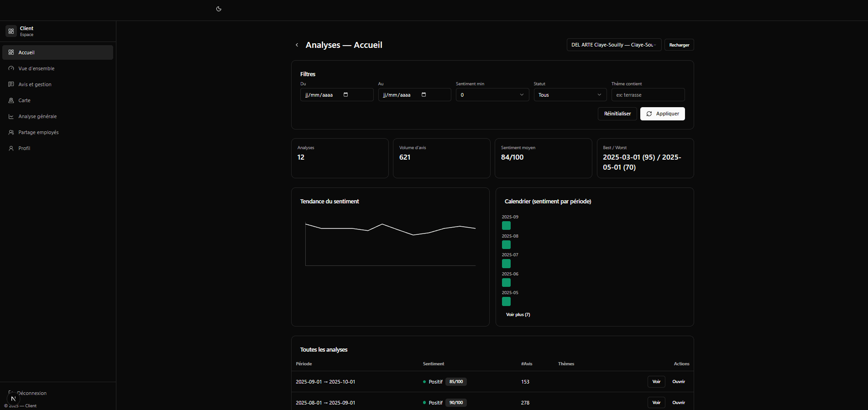
Task: Open the DEL ARTE Claye-Souilly location selector
Action: pyautogui.click(x=613, y=45)
